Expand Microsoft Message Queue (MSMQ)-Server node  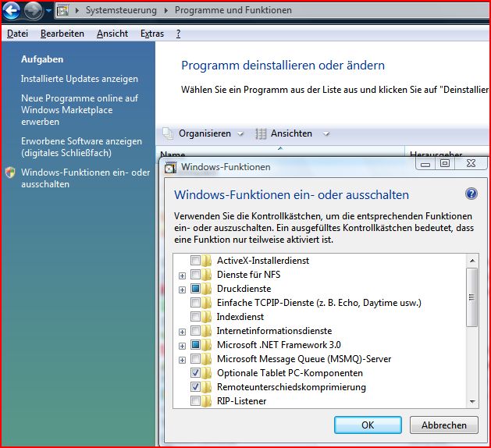click(x=182, y=360)
